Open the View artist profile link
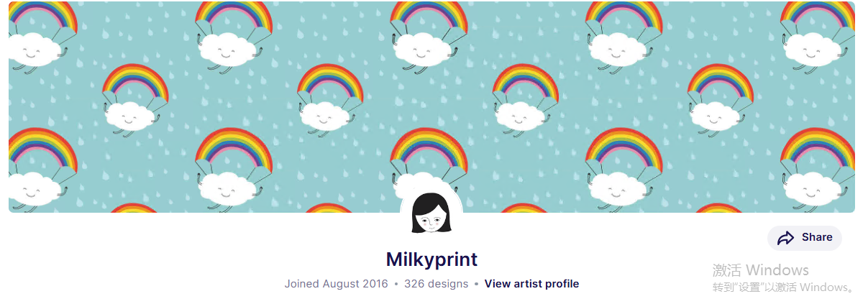Screen dimensions: 868x304 [x=531, y=284]
